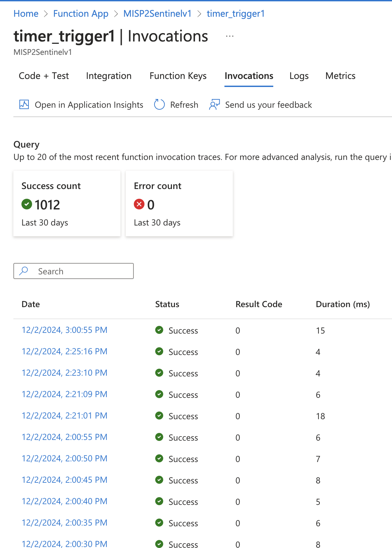Click the 1012 success count value

point(47,205)
